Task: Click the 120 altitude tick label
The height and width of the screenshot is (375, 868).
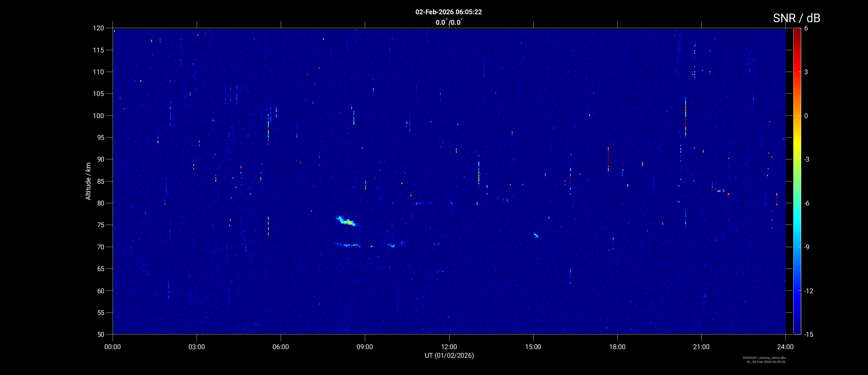Action: click(98, 28)
